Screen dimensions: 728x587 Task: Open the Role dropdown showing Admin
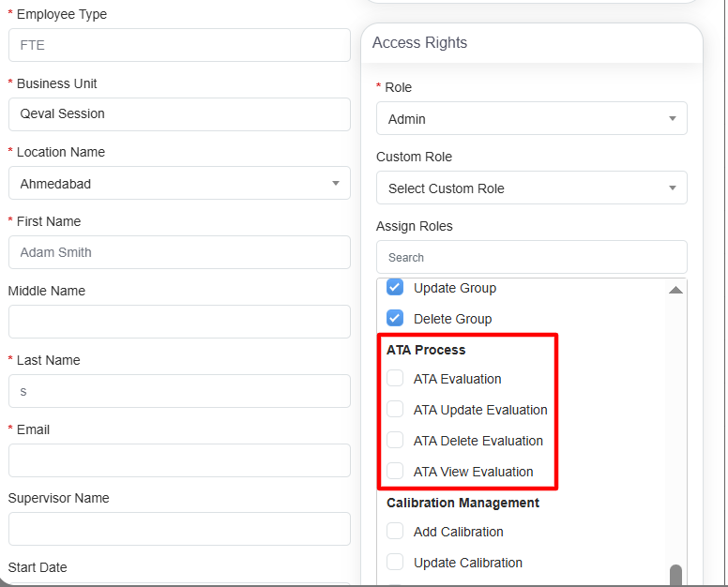coord(531,119)
